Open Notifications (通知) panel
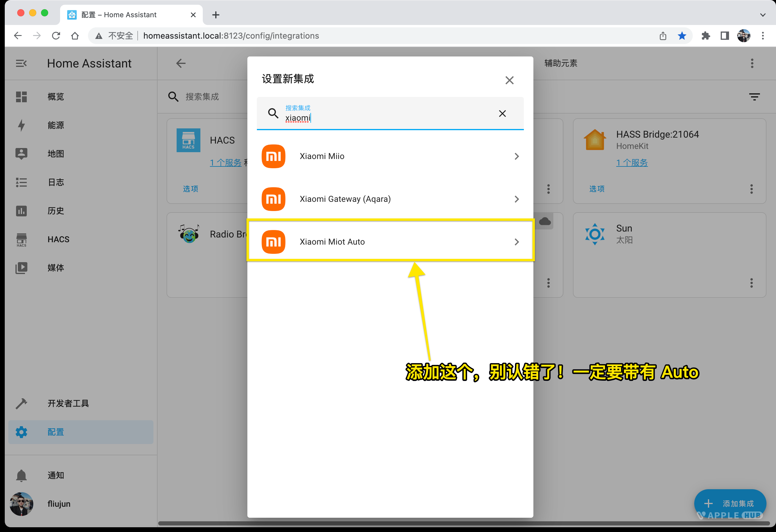The image size is (776, 532). (55, 475)
